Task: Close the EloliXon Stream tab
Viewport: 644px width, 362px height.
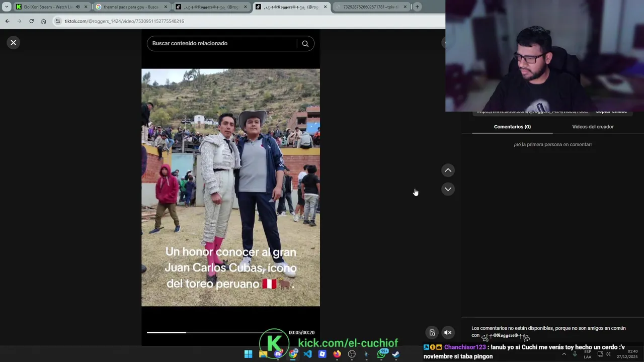Action: pos(86,7)
